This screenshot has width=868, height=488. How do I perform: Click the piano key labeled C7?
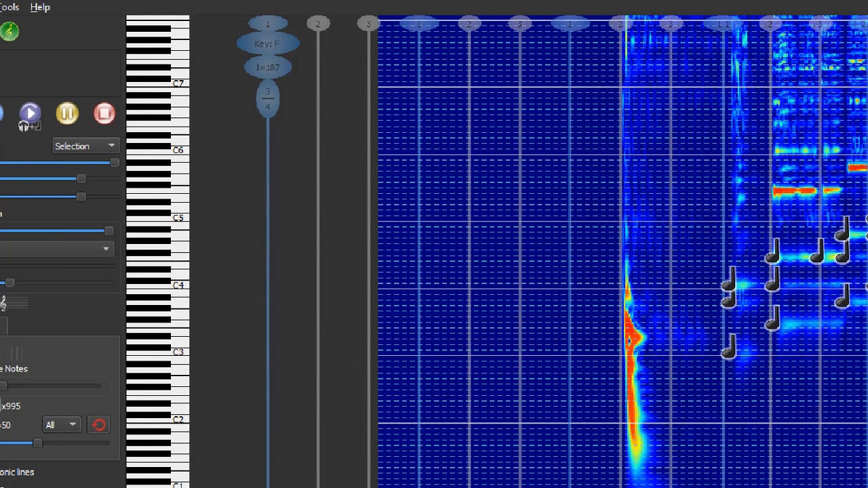point(179,83)
